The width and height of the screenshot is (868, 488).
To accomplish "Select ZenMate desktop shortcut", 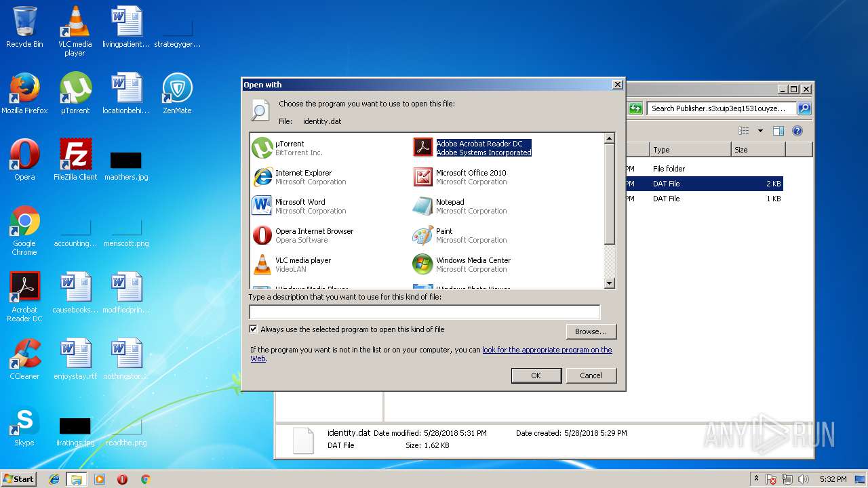I will 177,94.
